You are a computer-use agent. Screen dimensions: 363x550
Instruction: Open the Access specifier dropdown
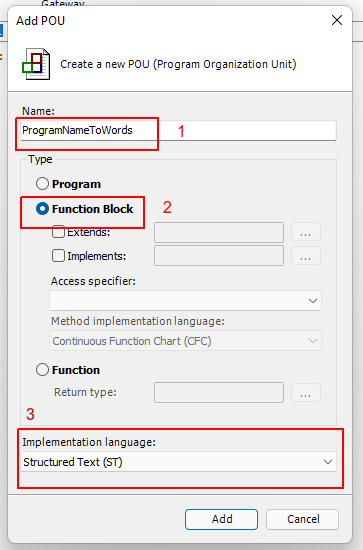tap(185, 301)
